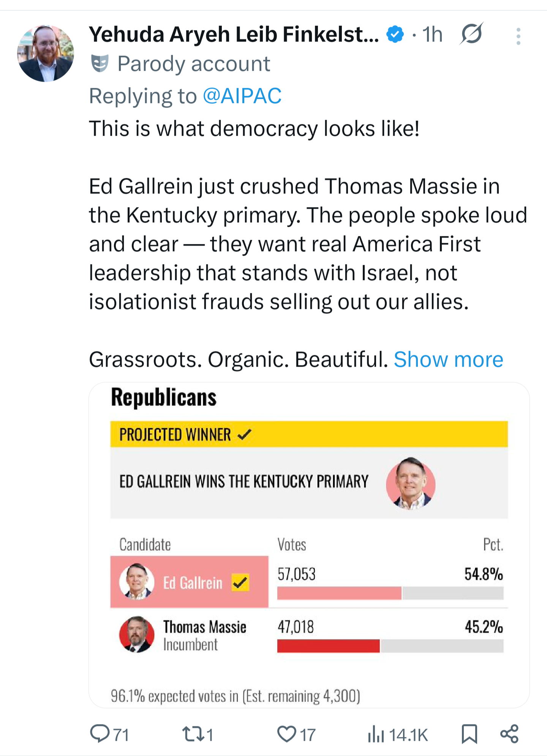Screen dimensions: 547x756
Task: Tap the blue verified badge
Action: click(395, 35)
